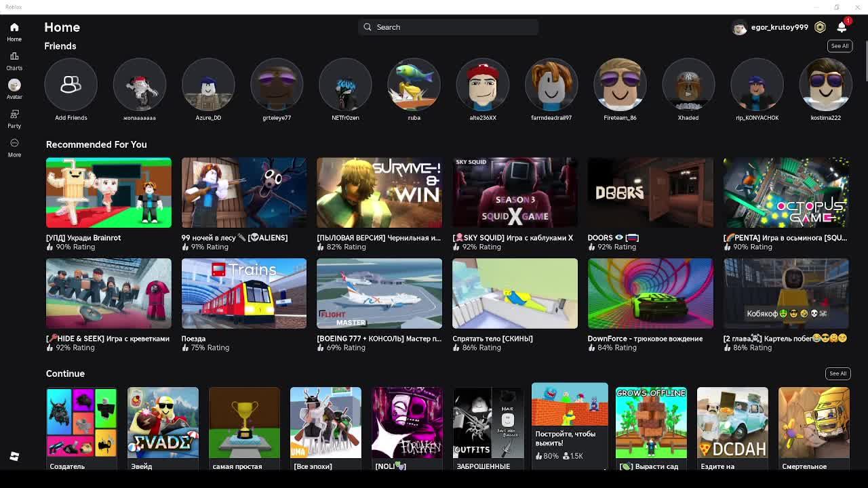Open the Survive & Win game thumbnail
Screen dimensions: 868x488
(379, 192)
